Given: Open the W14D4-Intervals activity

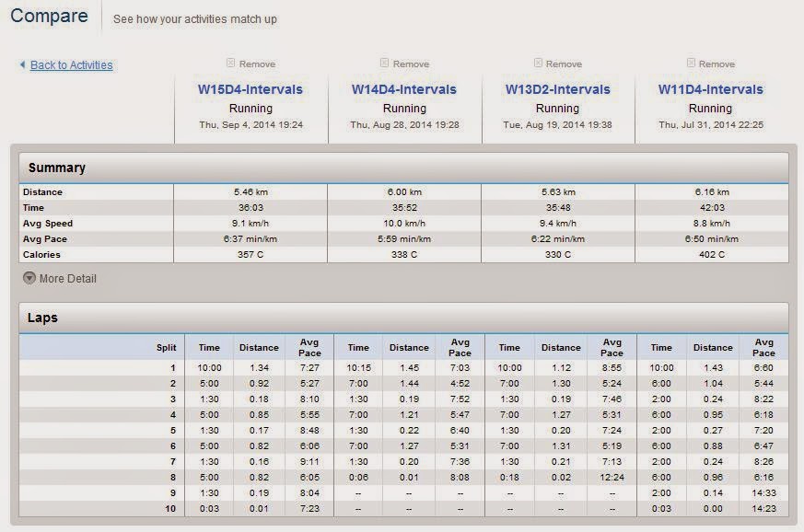Looking at the screenshot, I should tap(404, 89).
